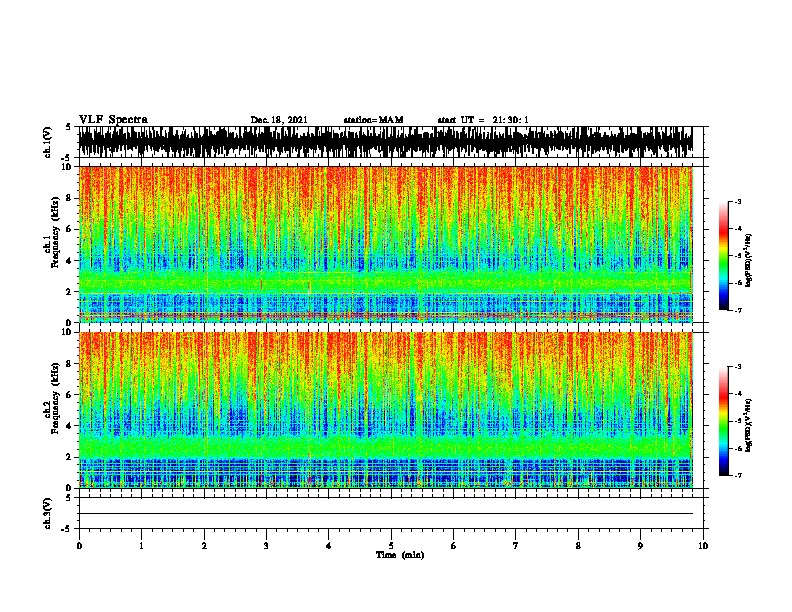Viewport: 792px width, 612px height.
Task: Click the ch.1 waveform "5" volt tick label
Action: [x=69, y=127]
